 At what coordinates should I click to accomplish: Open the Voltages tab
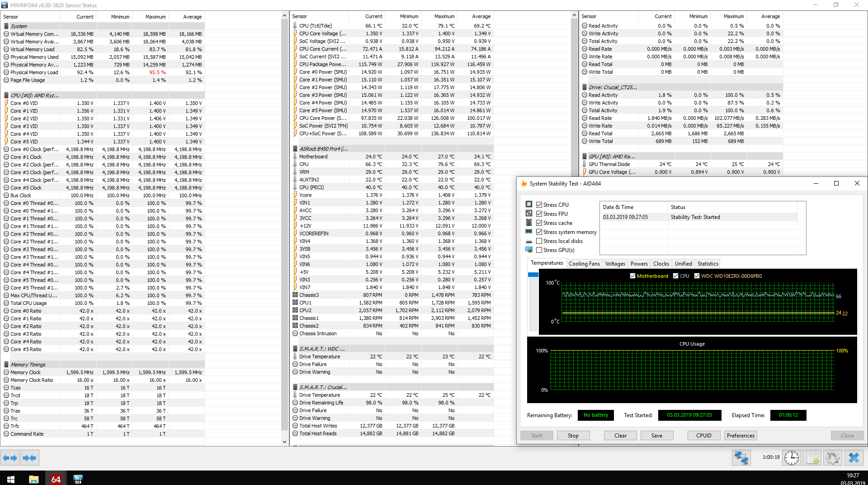pyautogui.click(x=615, y=264)
